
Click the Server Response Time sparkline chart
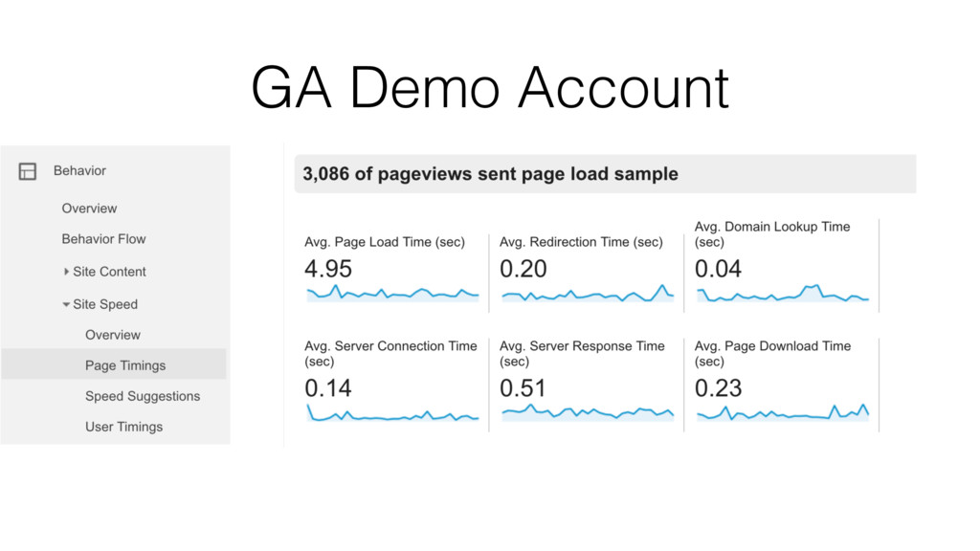[x=588, y=413]
